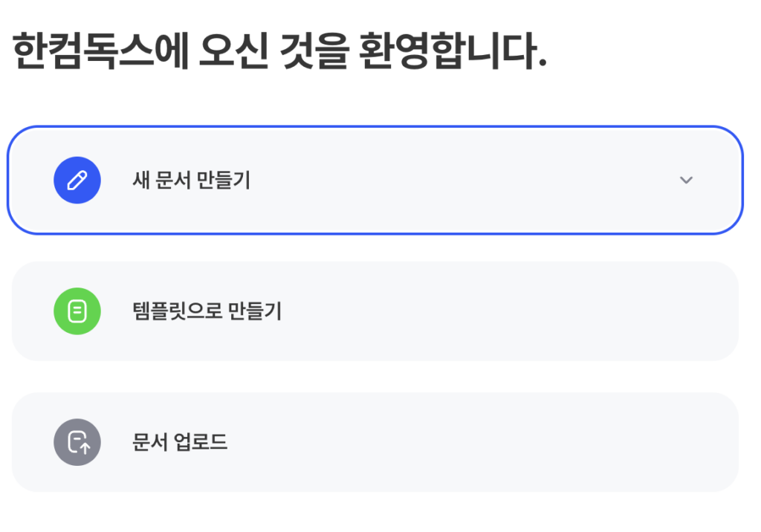Click empty area of 새 문서 만들기 card
Screen dimensions: 761x532
click(x=461, y=181)
